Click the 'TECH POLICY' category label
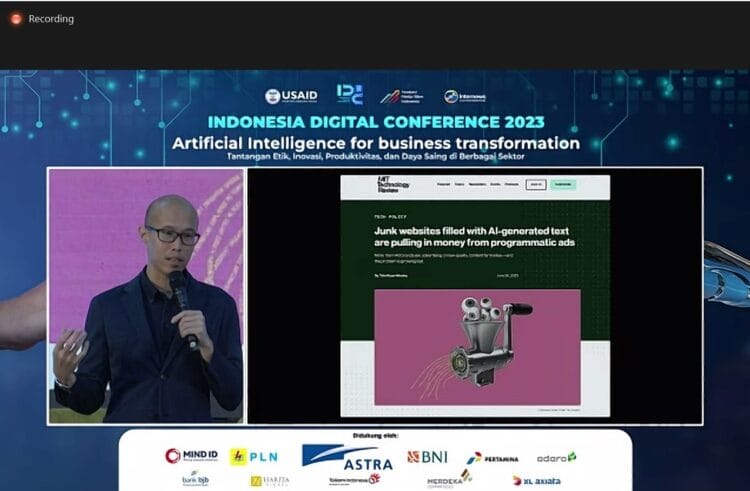The width and height of the screenshot is (750, 491). 390,217
